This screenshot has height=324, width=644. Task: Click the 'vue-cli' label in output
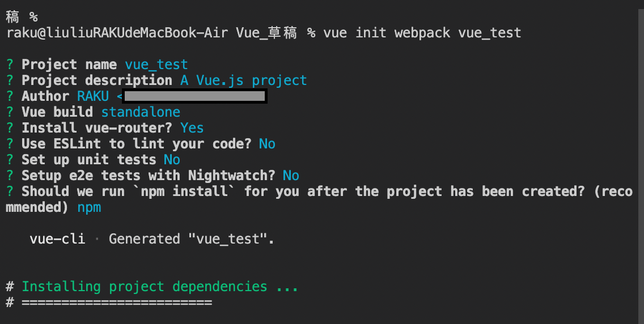click(x=57, y=239)
